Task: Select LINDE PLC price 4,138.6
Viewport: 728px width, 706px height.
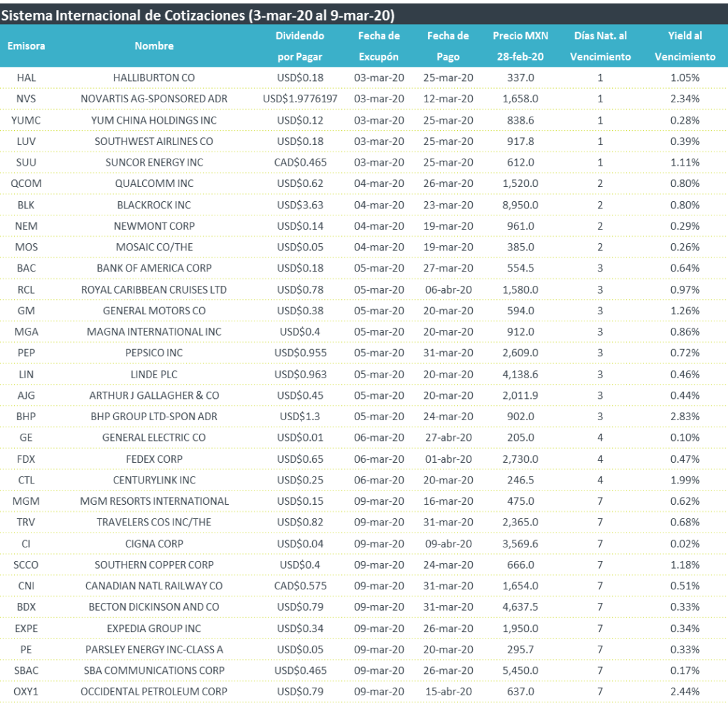Action: (520, 374)
